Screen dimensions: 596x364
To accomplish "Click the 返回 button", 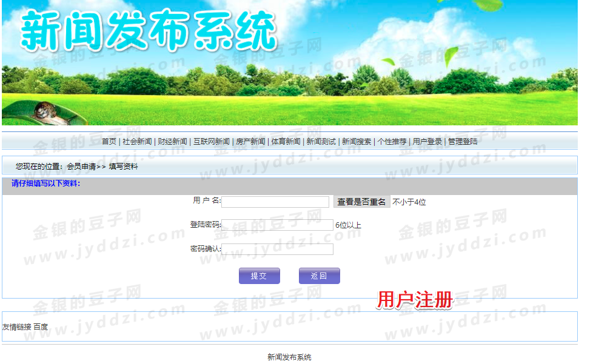I will 320,276.
